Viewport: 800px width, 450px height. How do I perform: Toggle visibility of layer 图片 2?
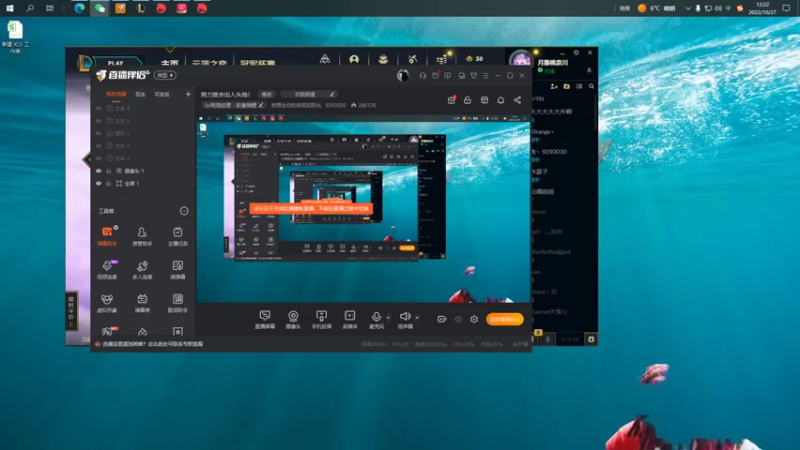98,133
